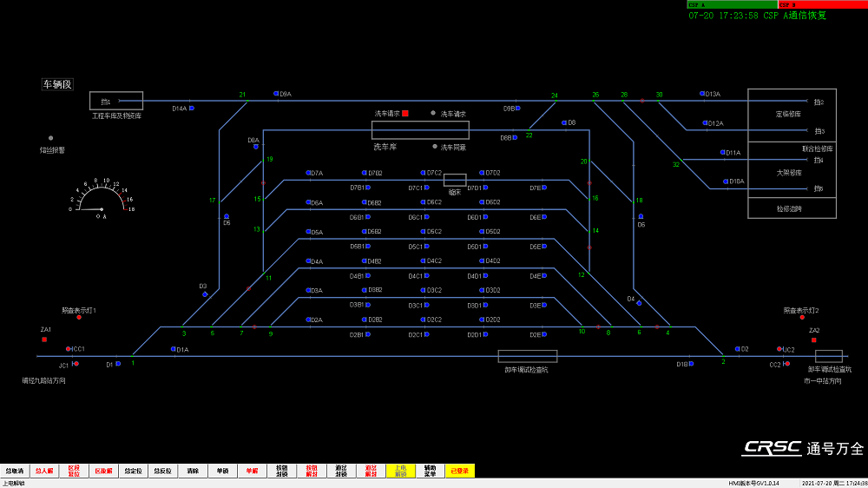This screenshot has height=488, width=868.
Task: Select 总定位 in the bottom toolbar
Action: point(133,471)
